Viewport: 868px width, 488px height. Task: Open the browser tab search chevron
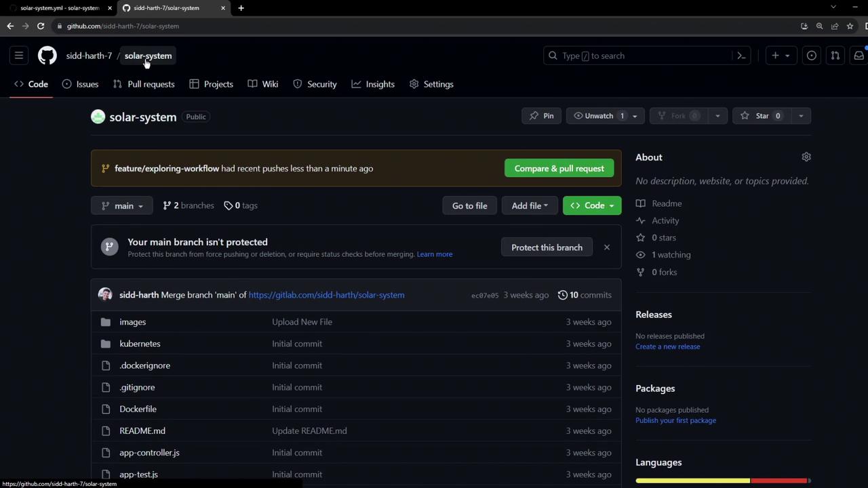(833, 7)
